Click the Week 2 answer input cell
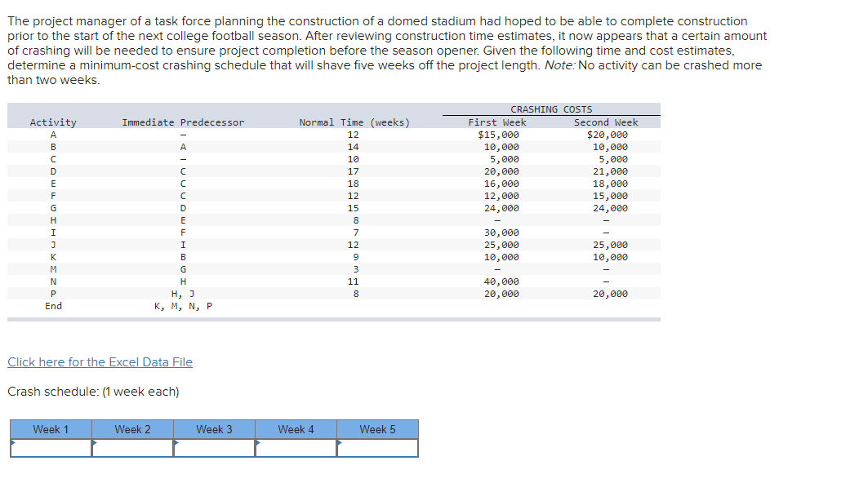 pyautogui.click(x=132, y=448)
